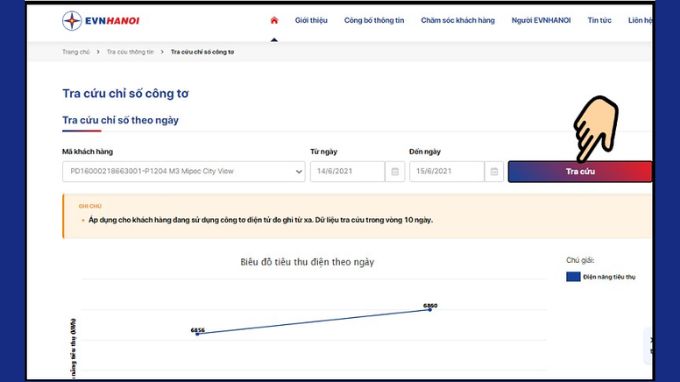Open Giới thiệu menu
This screenshot has width=680, height=382.
pos(311,20)
